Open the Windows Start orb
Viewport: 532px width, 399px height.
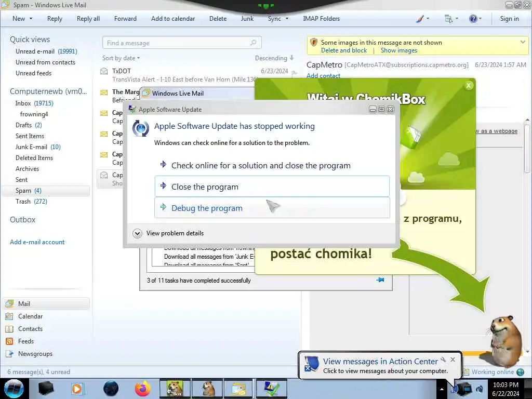tap(14, 389)
